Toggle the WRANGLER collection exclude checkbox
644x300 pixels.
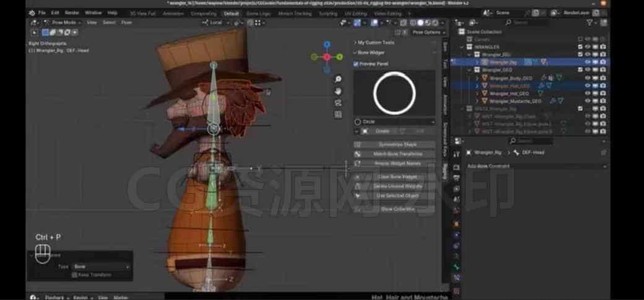point(580,47)
